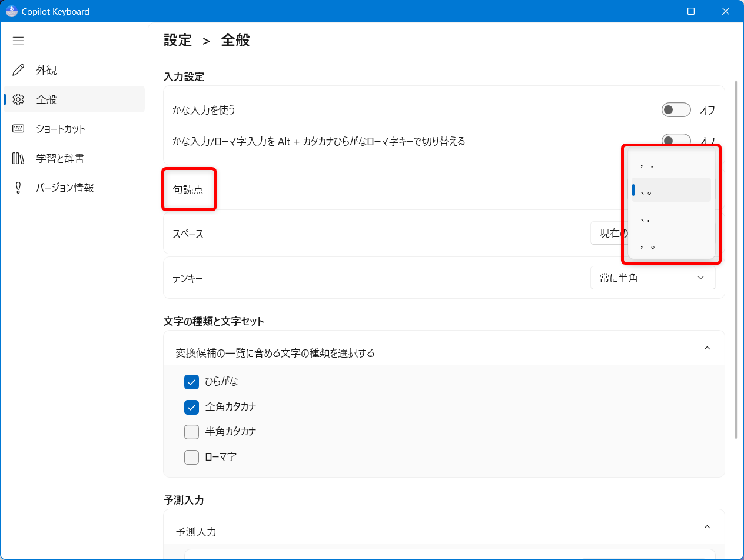The height and width of the screenshot is (560, 744).
Task: Maximize the Copilot Keyboard window
Action: (x=691, y=11)
